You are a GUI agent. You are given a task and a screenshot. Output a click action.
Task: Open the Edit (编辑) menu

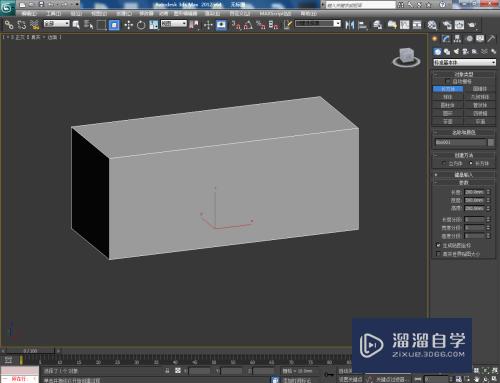[29, 13]
